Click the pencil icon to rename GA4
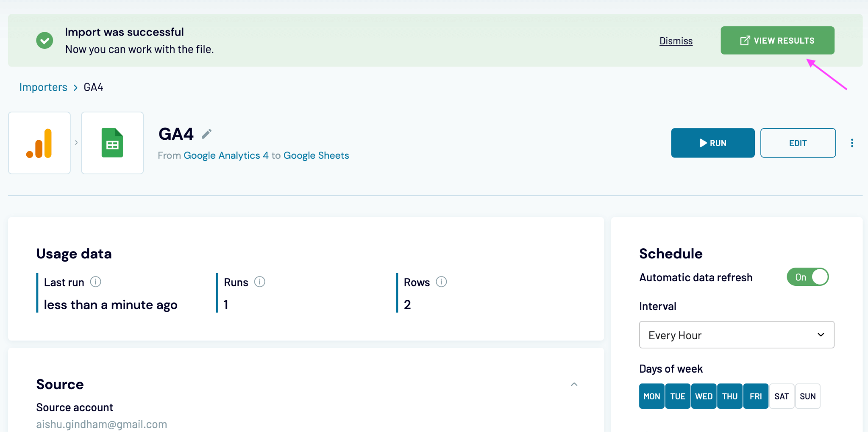Screen dimensions: 868x432 [x=206, y=133]
